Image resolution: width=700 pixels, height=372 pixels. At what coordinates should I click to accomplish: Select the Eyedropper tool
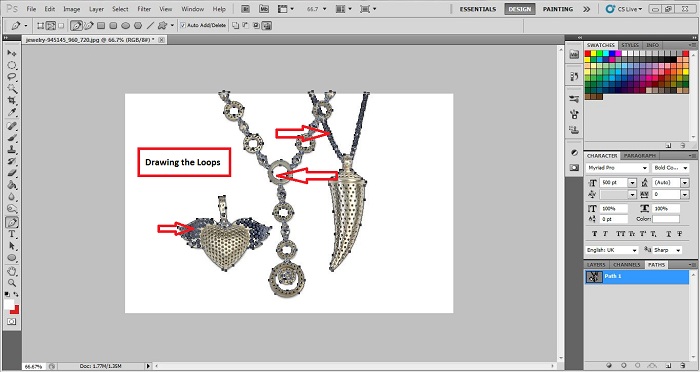[12, 112]
